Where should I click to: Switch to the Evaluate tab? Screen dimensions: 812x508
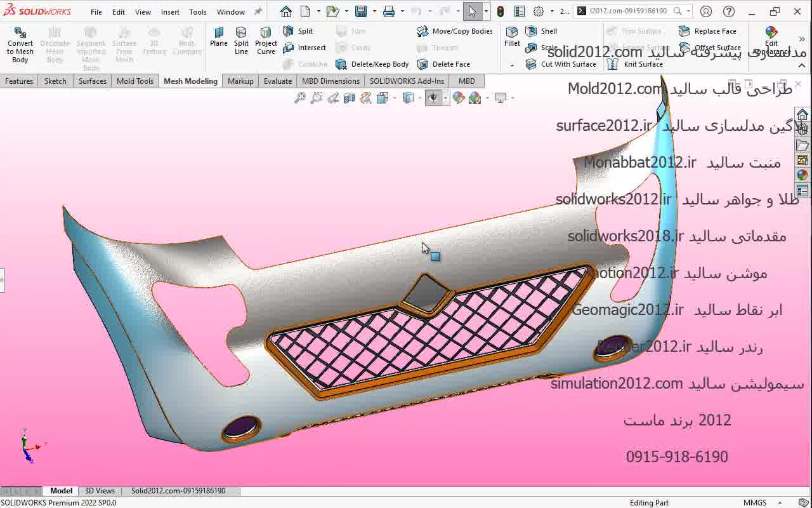pos(278,81)
